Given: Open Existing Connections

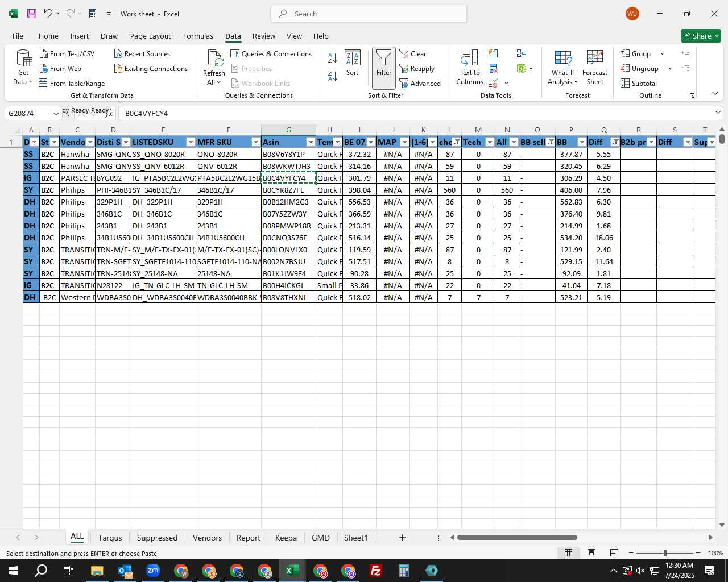Looking at the screenshot, I should tap(151, 68).
